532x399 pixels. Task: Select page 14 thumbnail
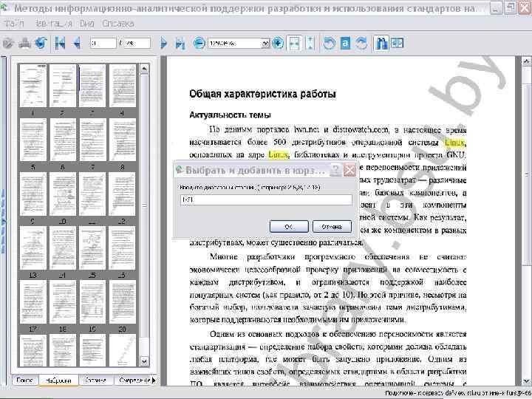(63, 248)
